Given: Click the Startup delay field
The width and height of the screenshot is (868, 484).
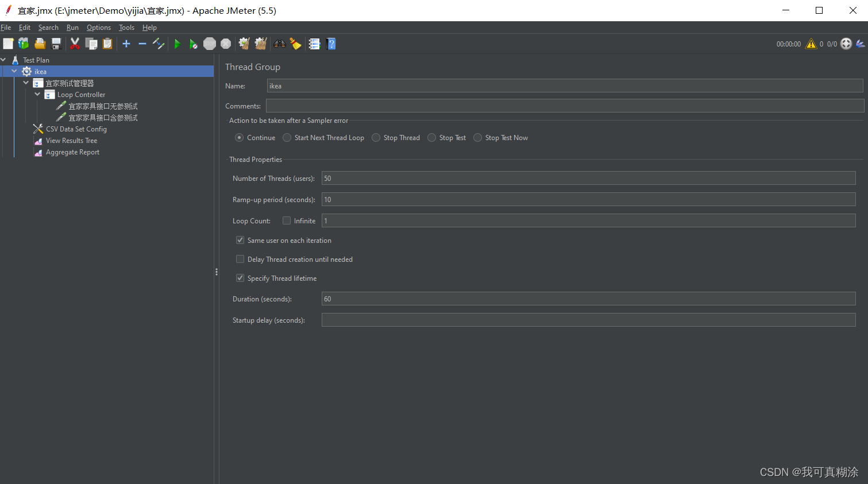Looking at the screenshot, I should click(588, 320).
